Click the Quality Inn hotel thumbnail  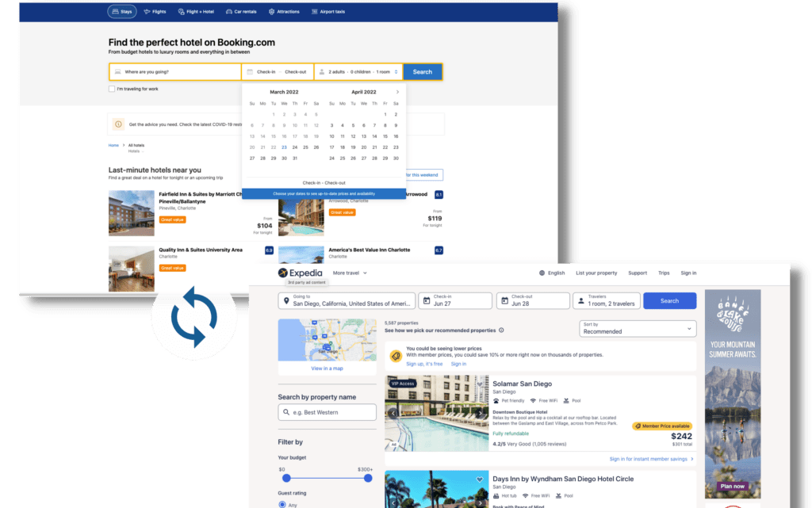(132, 269)
